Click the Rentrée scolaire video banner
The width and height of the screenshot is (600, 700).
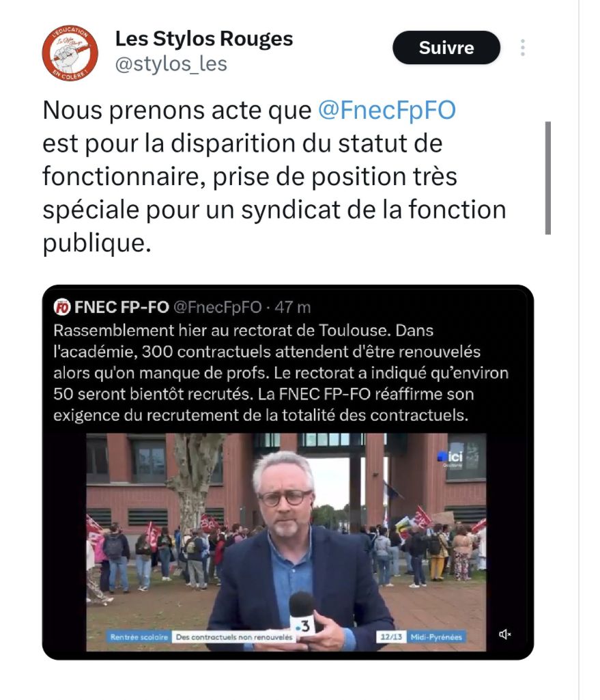point(139,637)
